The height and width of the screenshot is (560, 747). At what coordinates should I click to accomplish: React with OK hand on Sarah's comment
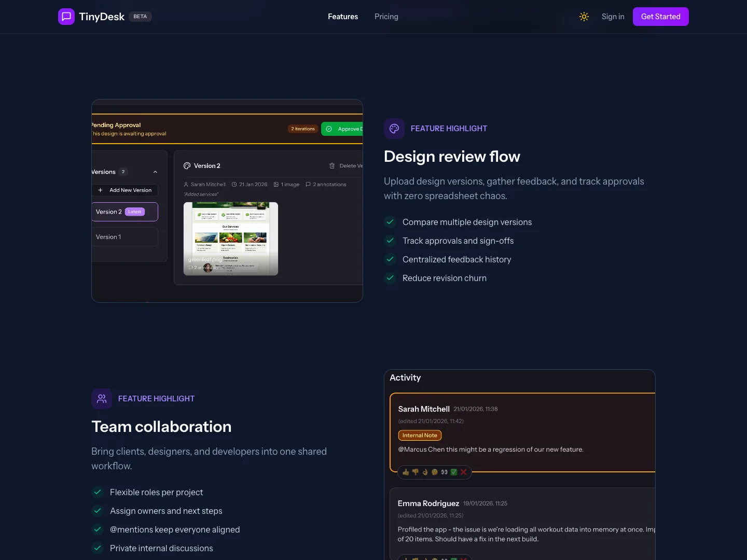tap(425, 472)
